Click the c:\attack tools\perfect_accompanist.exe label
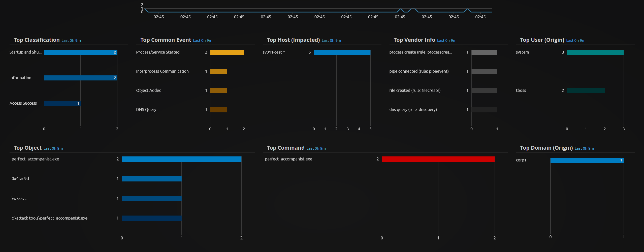This screenshot has width=644, height=252. [49, 218]
